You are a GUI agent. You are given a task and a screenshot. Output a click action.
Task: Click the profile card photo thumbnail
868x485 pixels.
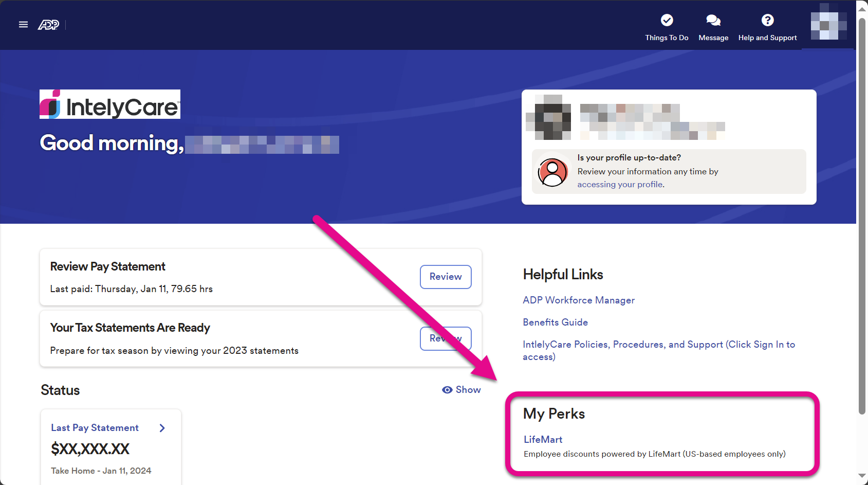(548, 117)
